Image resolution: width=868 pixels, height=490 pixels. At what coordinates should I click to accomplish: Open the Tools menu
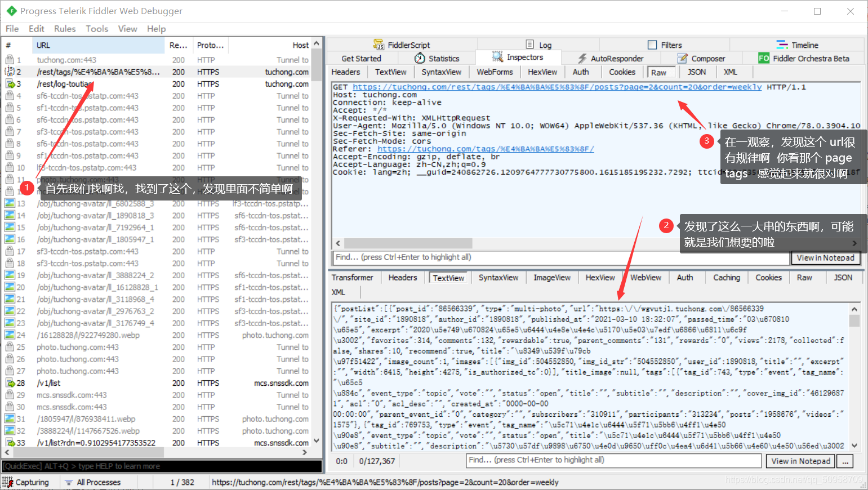tap(97, 29)
